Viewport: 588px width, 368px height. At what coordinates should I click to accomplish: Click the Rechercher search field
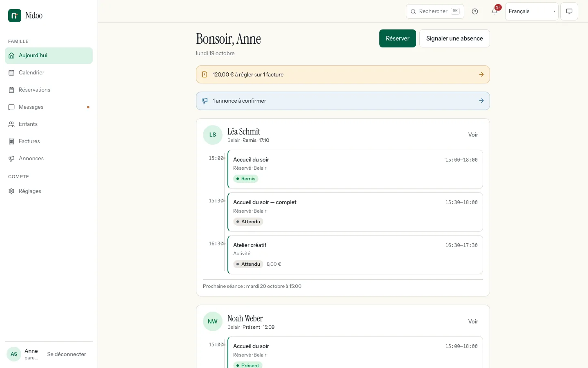point(435,11)
